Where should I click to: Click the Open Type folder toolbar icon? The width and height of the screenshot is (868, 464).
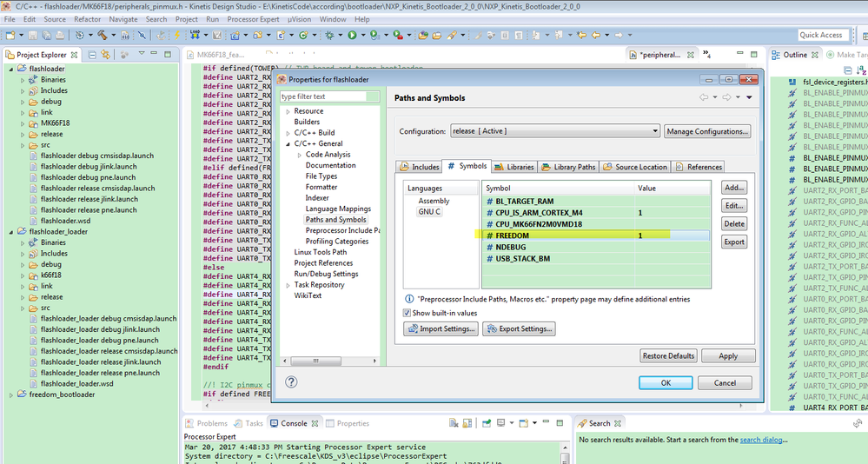(423, 35)
